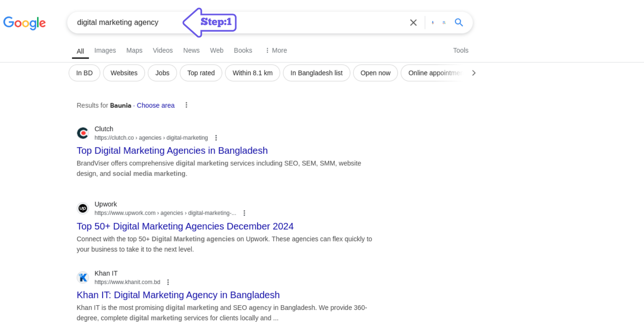Switch to the Images tab
644x322 pixels.
105,50
